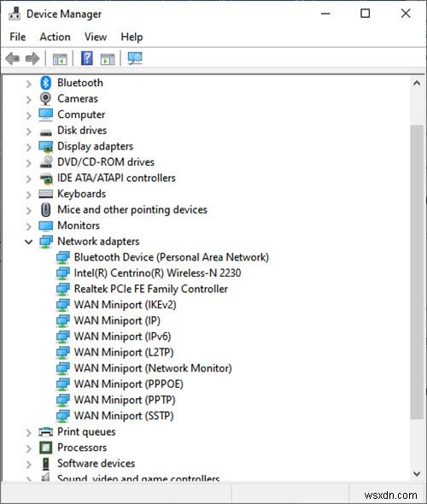The image size is (427, 504).
Task: Click the scrollbar up arrow
Action: point(417,83)
